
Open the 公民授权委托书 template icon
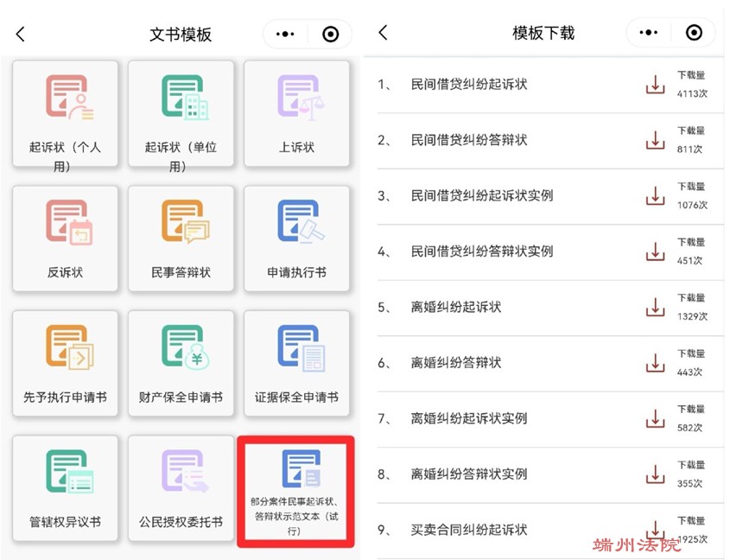(185, 472)
